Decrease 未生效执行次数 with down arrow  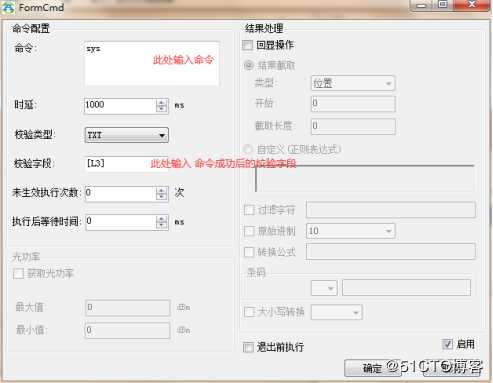point(162,197)
